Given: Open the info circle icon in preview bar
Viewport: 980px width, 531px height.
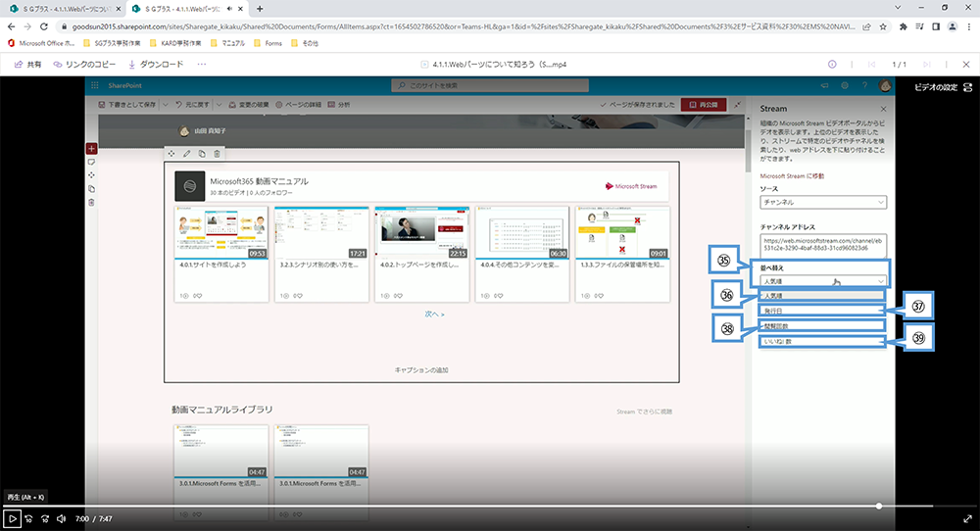Looking at the screenshot, I should [x=832, y=65].
